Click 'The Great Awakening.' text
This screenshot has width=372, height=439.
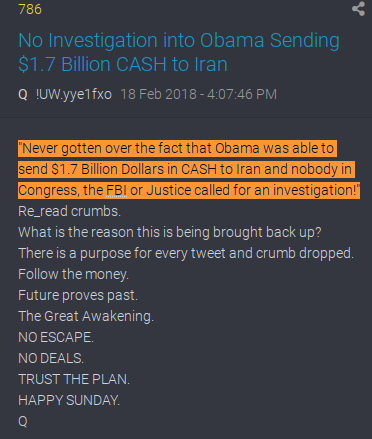(86, 316)
